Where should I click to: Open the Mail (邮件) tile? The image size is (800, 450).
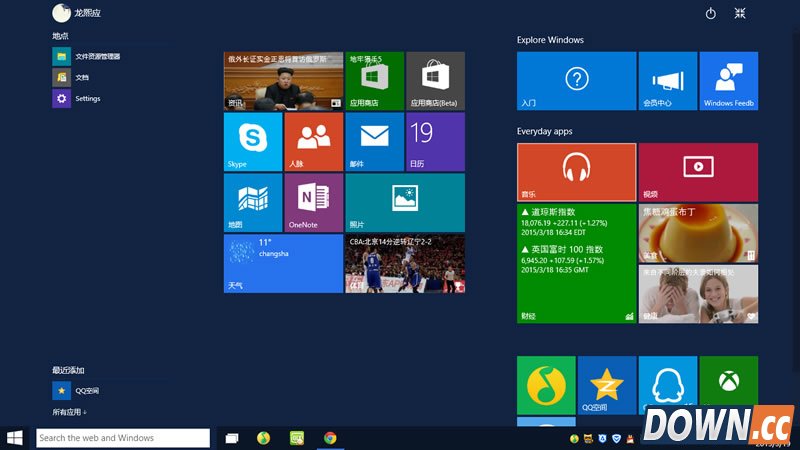point(374,142)
